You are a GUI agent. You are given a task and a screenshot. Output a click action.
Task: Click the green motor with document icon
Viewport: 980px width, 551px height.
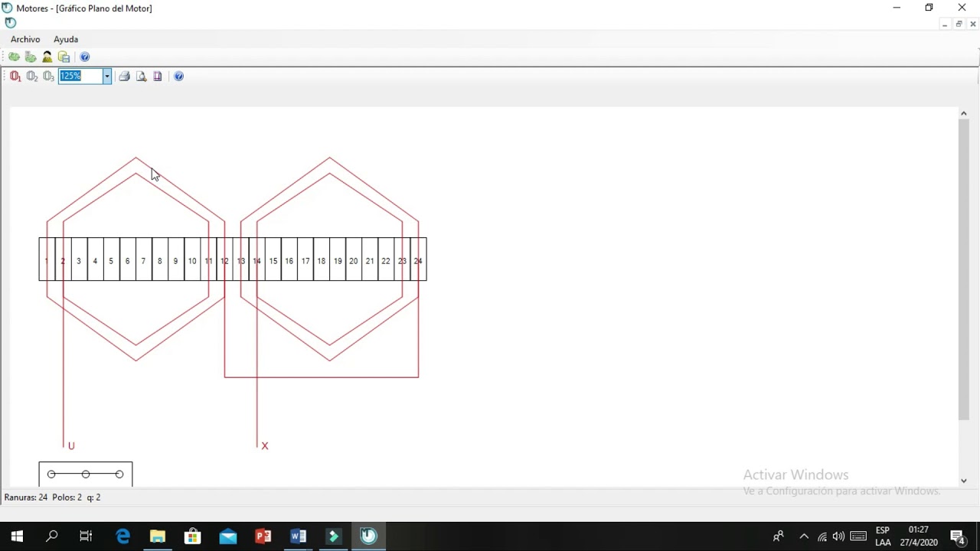pyautogui.click(x=31, y=57)
